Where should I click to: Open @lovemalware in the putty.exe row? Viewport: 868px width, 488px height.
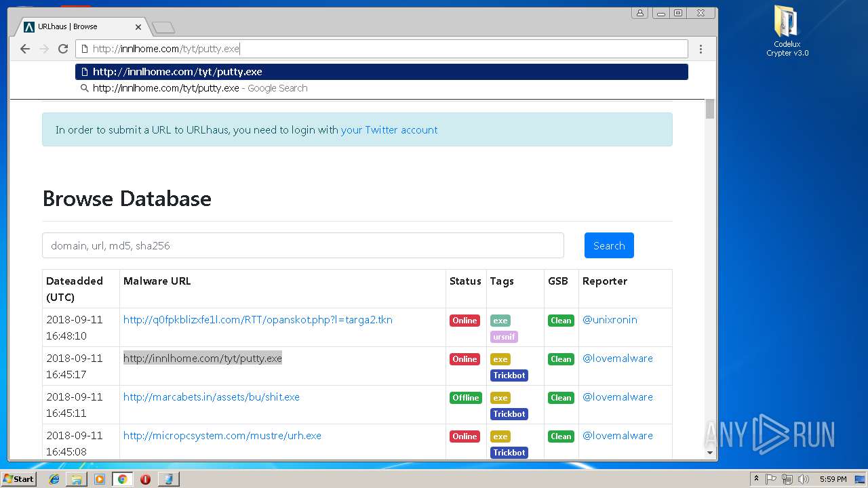click(x=618, y=359)
